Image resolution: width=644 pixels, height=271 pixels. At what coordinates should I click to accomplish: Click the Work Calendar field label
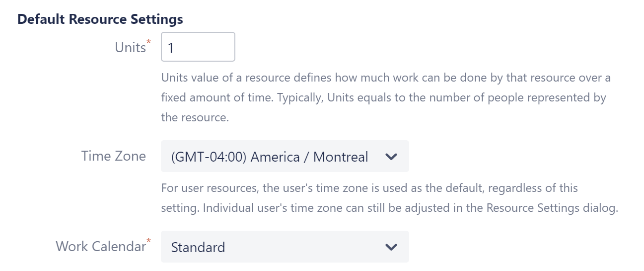(100, 247)
